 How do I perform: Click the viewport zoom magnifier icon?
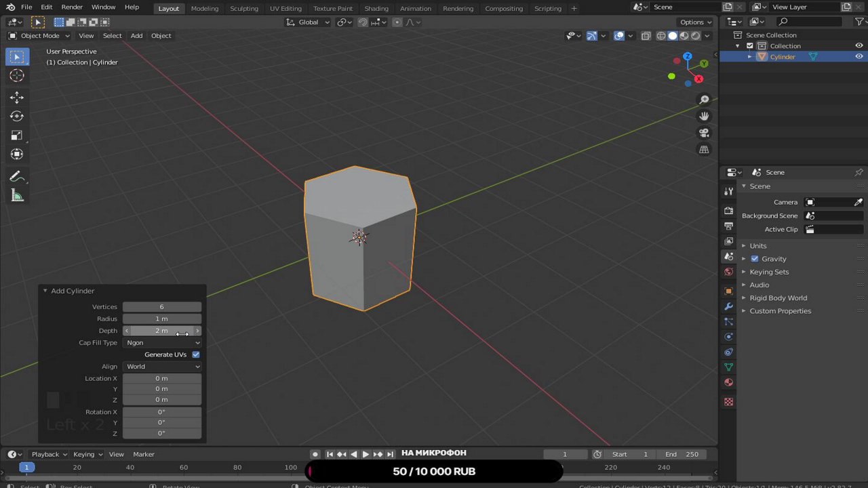click(704, 100)
